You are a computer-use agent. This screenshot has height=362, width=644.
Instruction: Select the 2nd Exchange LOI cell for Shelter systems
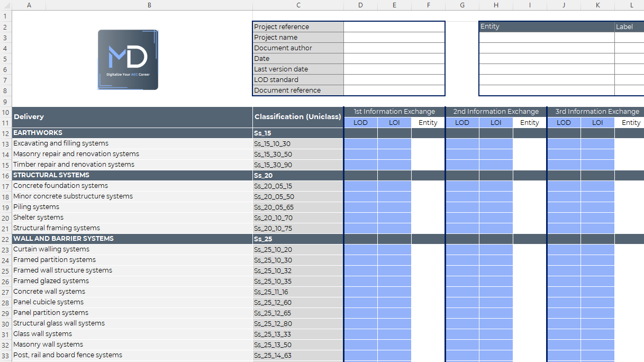[496, 218]
